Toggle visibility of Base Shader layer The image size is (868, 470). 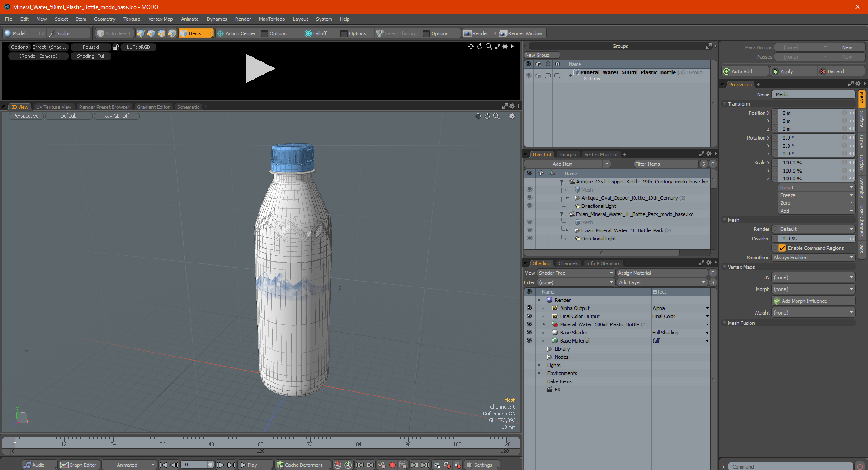coord(529,333)
